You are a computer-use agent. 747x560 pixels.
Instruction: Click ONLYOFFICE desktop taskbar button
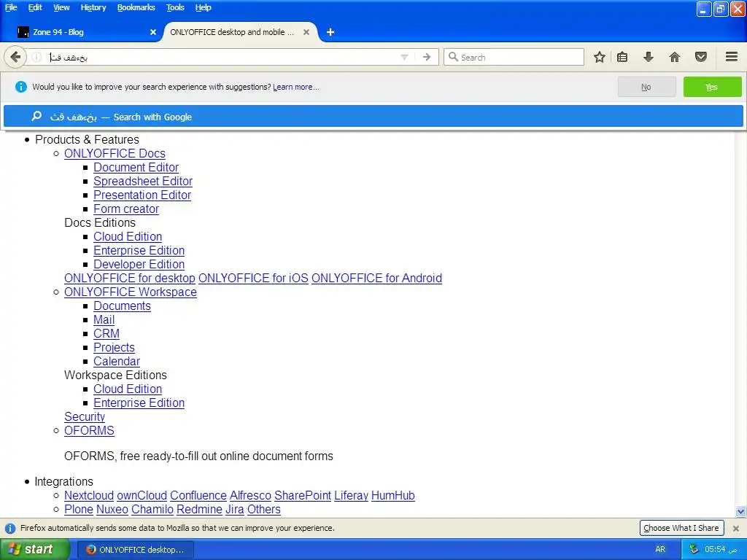(x=135, y=550)
